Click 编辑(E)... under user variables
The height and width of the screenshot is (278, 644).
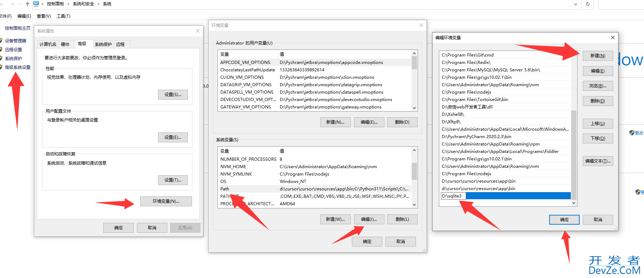click(x=369, y=122)
